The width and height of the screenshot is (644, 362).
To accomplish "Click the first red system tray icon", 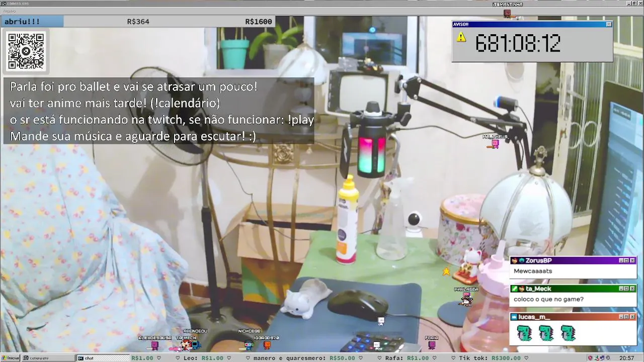I will (590, 358).
